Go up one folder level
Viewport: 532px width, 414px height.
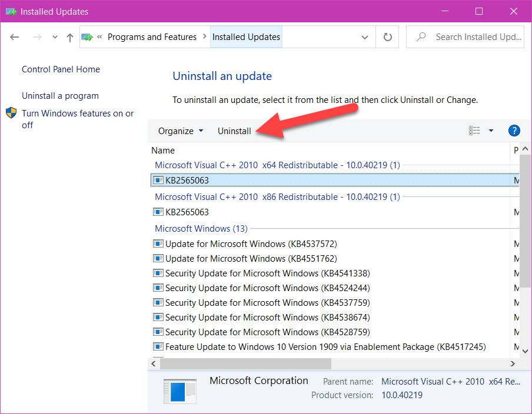[x=70, y=37]
